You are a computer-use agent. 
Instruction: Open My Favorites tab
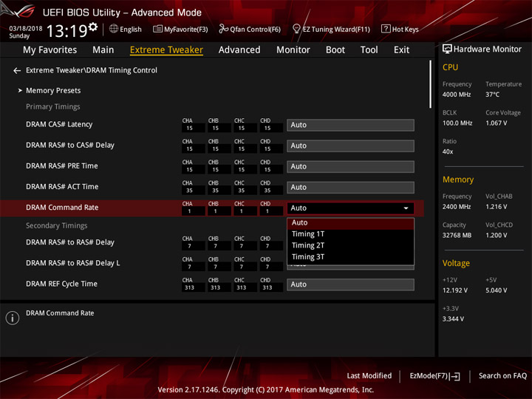50,50
